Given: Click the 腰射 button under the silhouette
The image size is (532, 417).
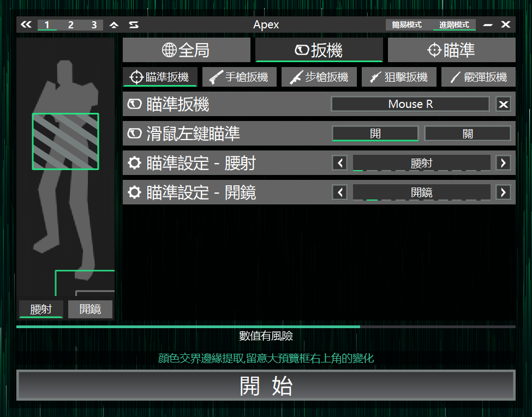Looking at the screenshot, I should pos(40,309).
